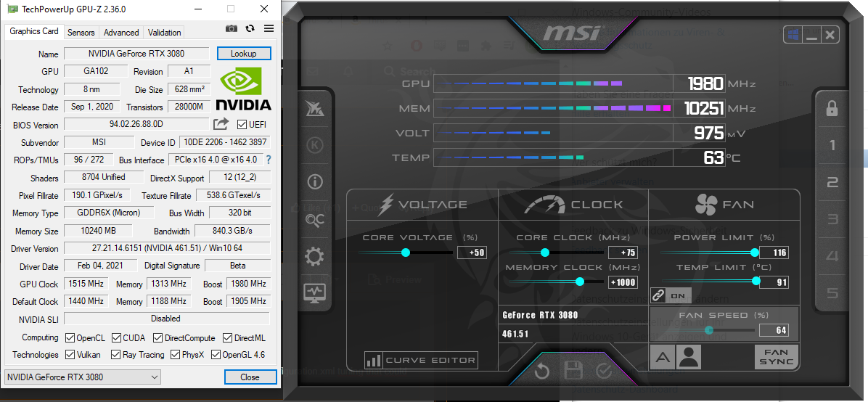Image resolution: width=868 pixels, height=402 pixels.
Task: Reset Afterburner settings to default
Action: [542, 371]
